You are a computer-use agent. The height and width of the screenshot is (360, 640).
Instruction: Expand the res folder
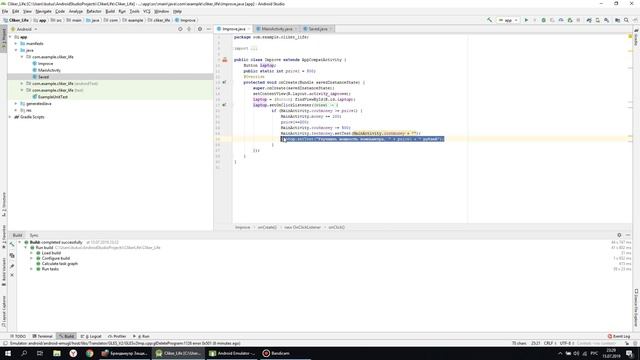[16, 110]
